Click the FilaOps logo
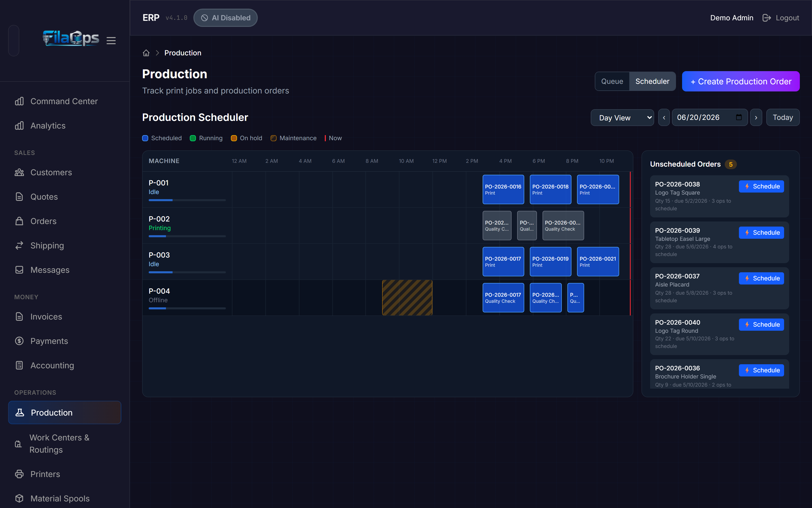This screenshot has width=812, height=508. [x=71, y=39]
